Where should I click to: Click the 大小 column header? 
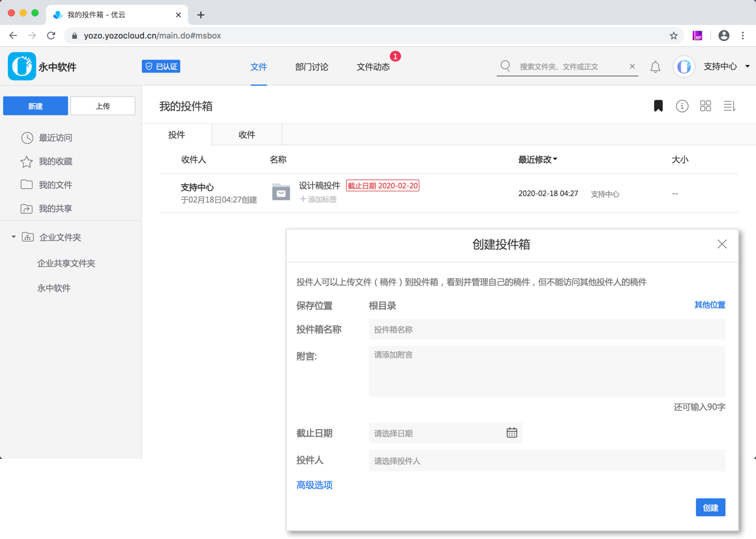[x=680, y=159]
